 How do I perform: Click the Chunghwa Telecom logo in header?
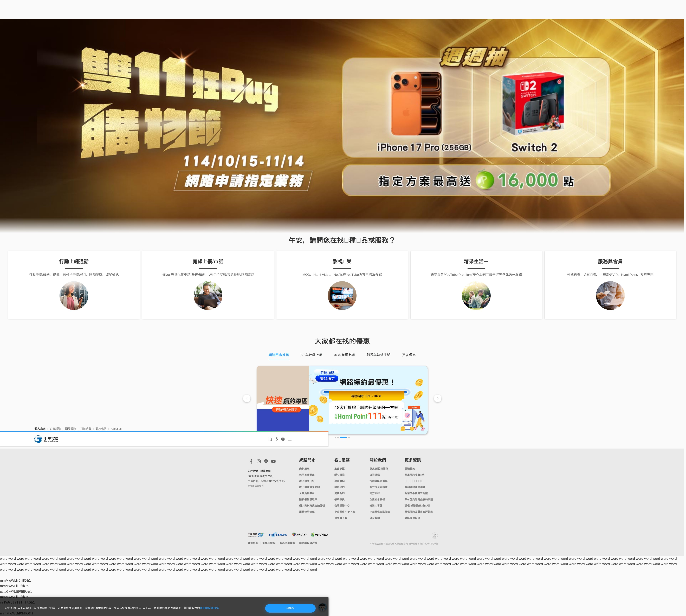coord(46,439)
